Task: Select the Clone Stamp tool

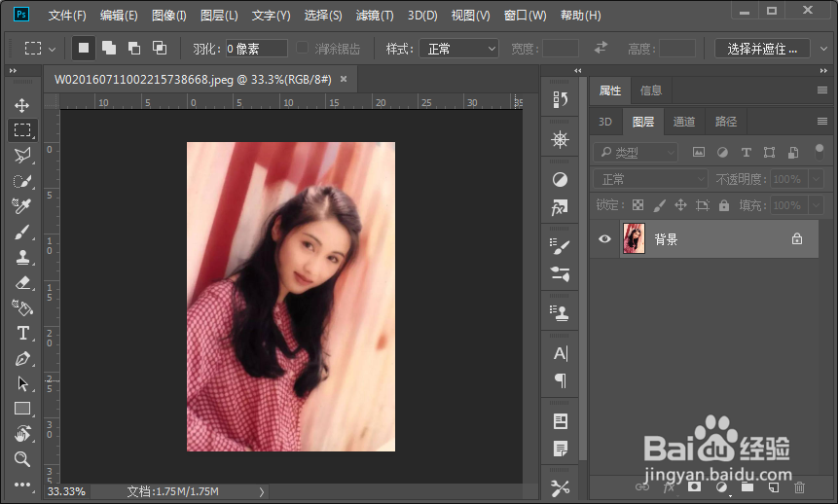Action: coord(22,257)
